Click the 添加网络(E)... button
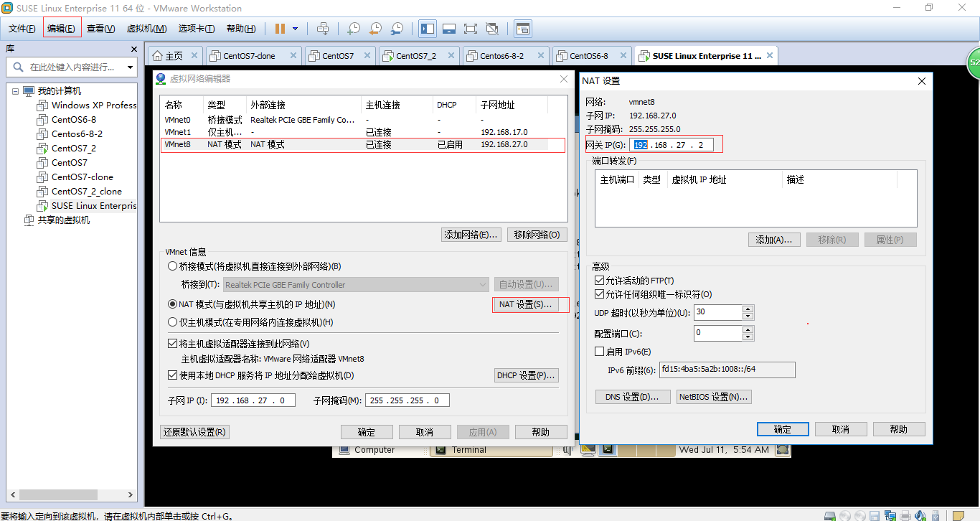 [471, 235]
